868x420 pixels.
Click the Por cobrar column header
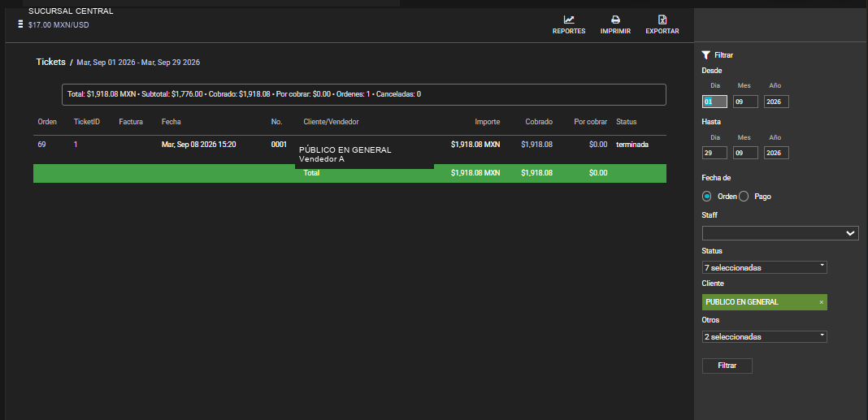[x=591, y=122]
